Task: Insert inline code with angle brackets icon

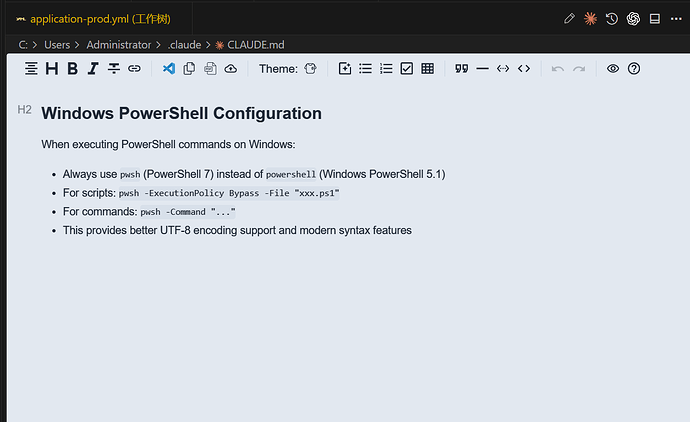Action: click(524, 69)
